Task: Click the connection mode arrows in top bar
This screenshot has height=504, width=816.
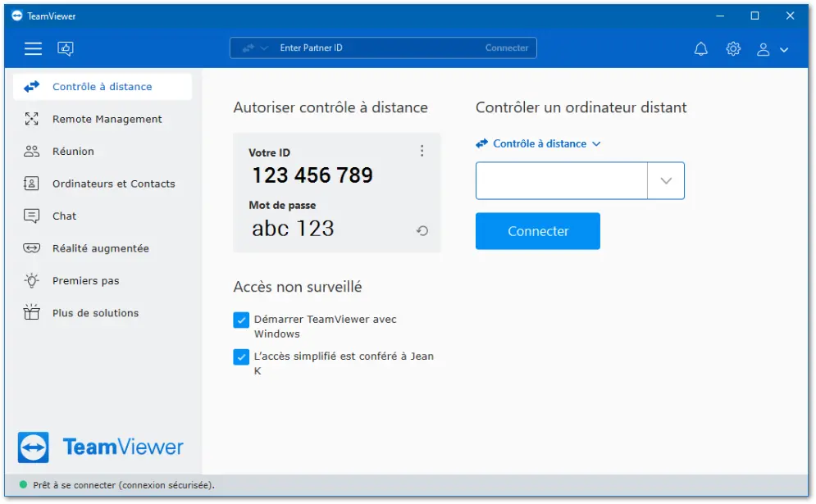Action: (x=248, y=48)
